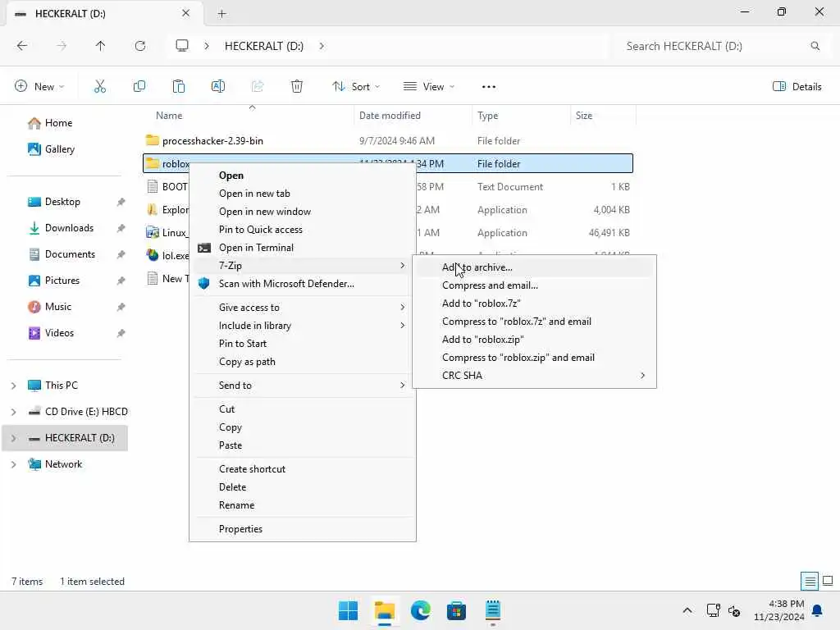Go to Downloads quick access folder

[x=69, y=228]
